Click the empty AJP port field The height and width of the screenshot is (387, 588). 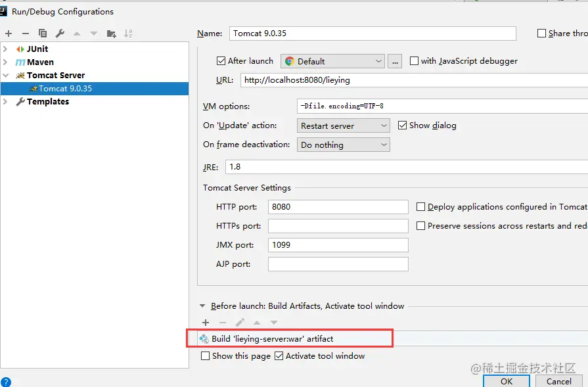click(x=338, y=264)
